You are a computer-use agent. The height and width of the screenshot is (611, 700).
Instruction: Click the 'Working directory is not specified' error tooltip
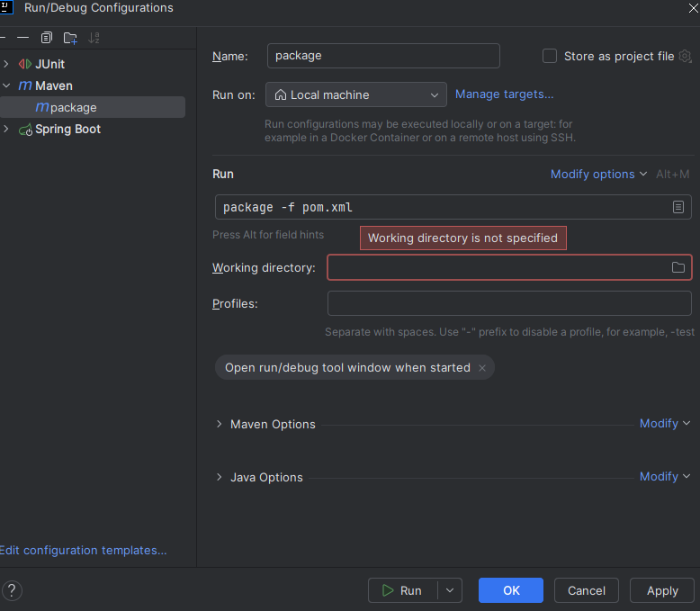click(x=463, y=238)
